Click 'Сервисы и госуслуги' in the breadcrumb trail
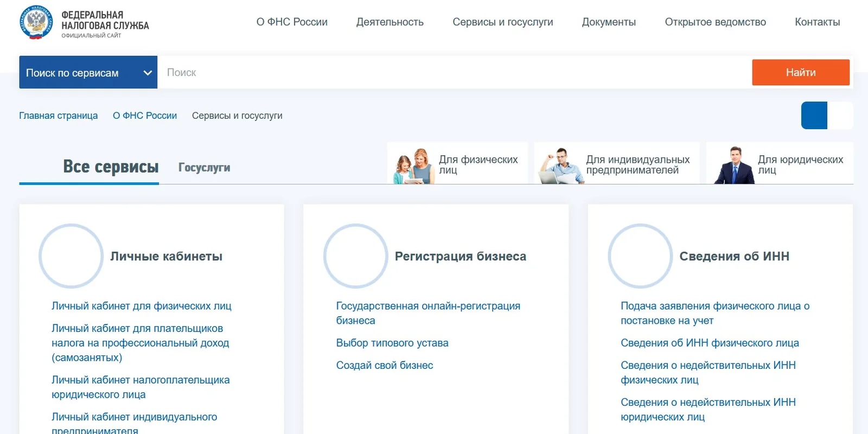868x434 pixels. (237, 116)
